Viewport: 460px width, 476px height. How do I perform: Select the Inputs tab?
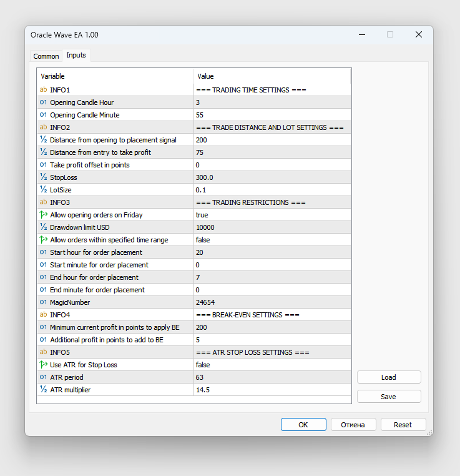point(76,56)
